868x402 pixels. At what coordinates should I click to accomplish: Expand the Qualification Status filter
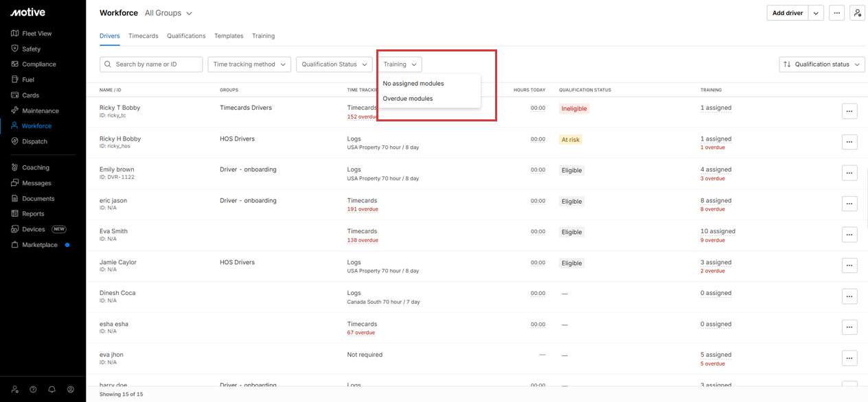(x=334, y=64)
